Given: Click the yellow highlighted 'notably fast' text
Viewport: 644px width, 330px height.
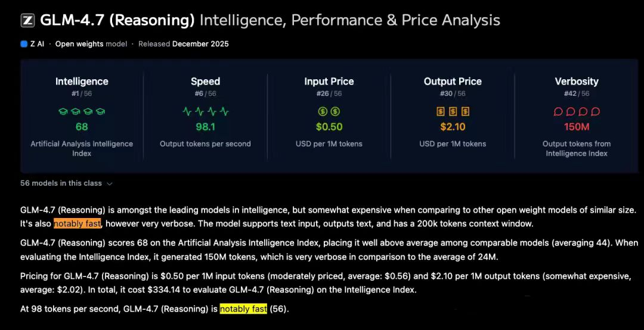Looking at the screenshot, I should 243,309.
